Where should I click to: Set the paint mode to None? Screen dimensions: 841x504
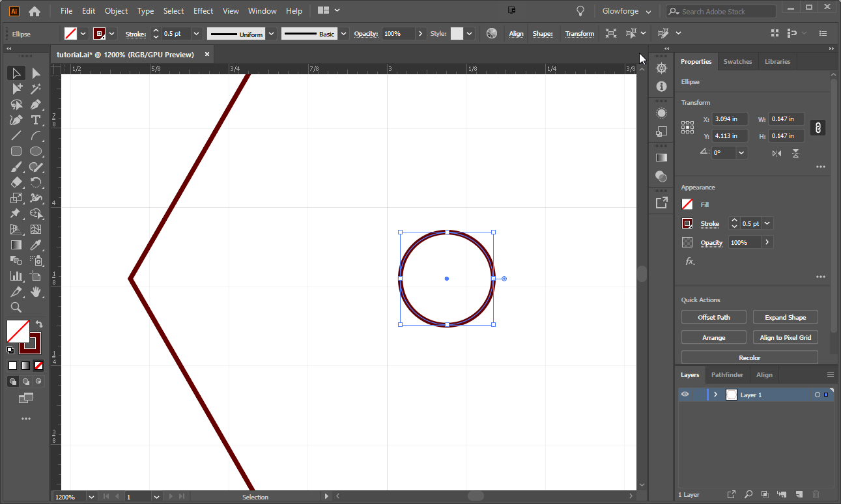pyautogui.click(x=38, y=365)
